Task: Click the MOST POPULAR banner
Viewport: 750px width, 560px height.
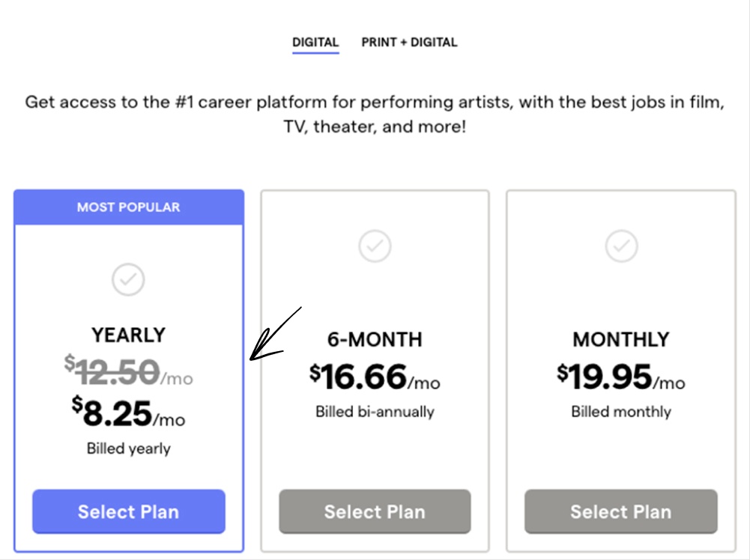Action: click(x=128, y=207)
